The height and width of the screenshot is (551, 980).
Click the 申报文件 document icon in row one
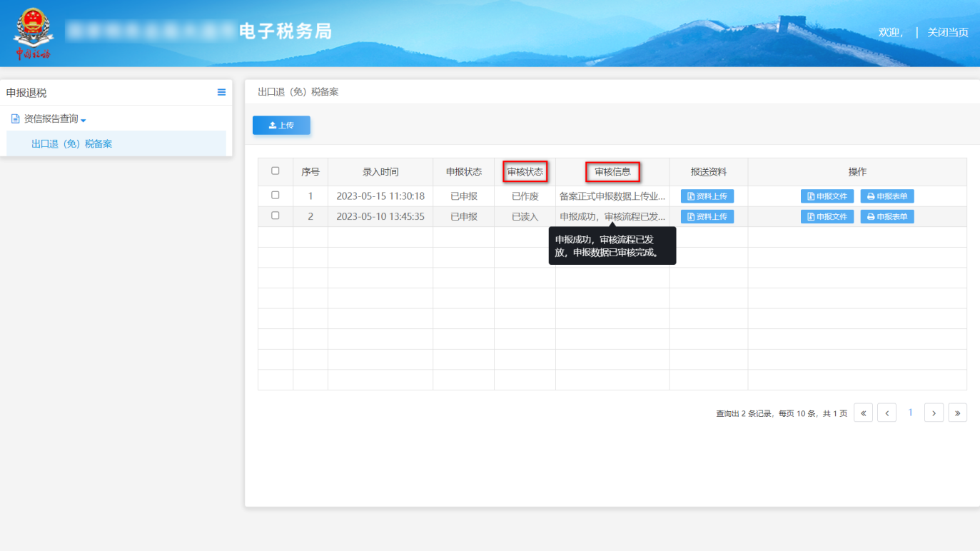tap(810, 196)
